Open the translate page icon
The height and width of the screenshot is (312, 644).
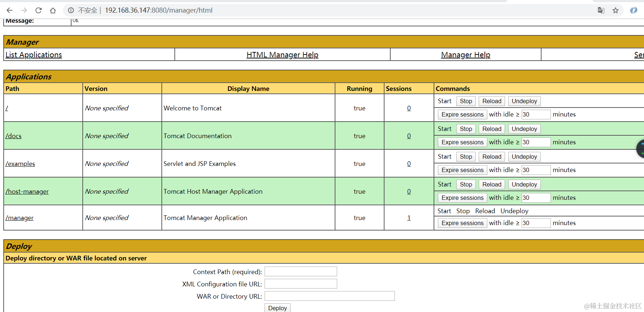[x=601, y=10]
